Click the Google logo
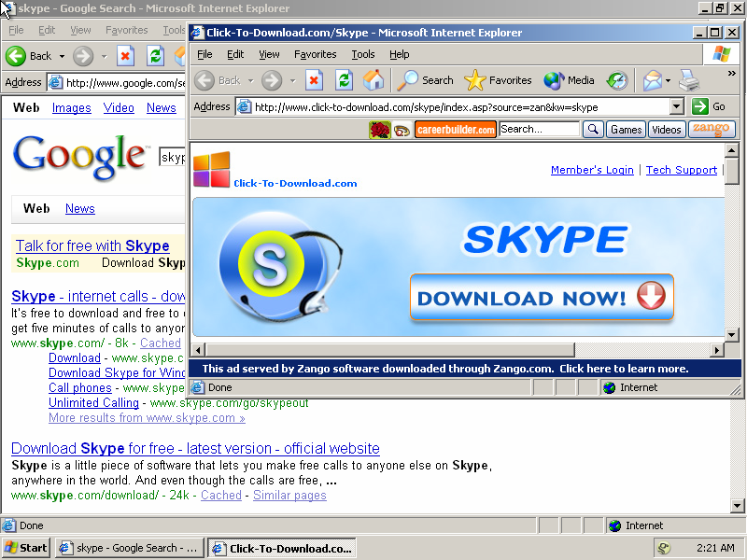This screenshot has width=747, height=560. coord(80,156)
